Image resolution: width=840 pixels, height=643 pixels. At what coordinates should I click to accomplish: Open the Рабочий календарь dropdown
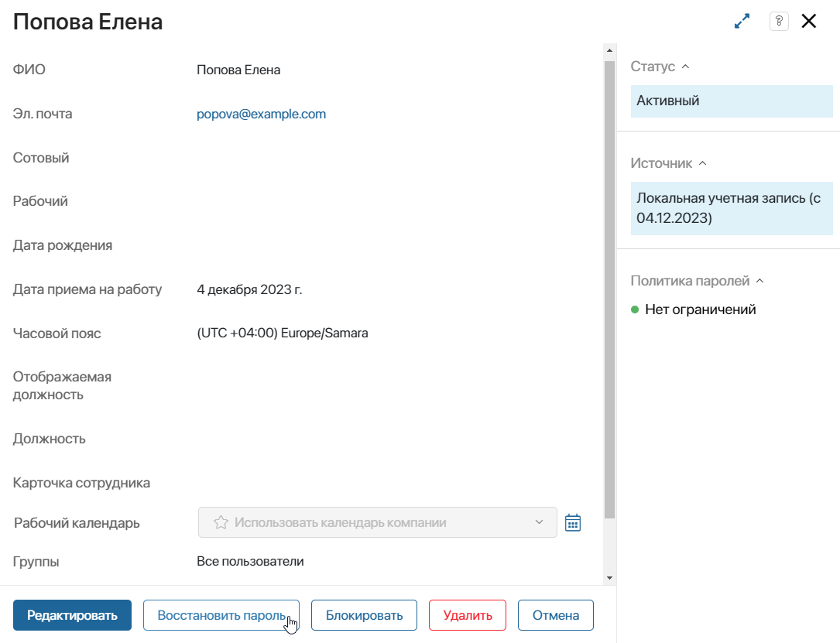click(x=378, y=522)
